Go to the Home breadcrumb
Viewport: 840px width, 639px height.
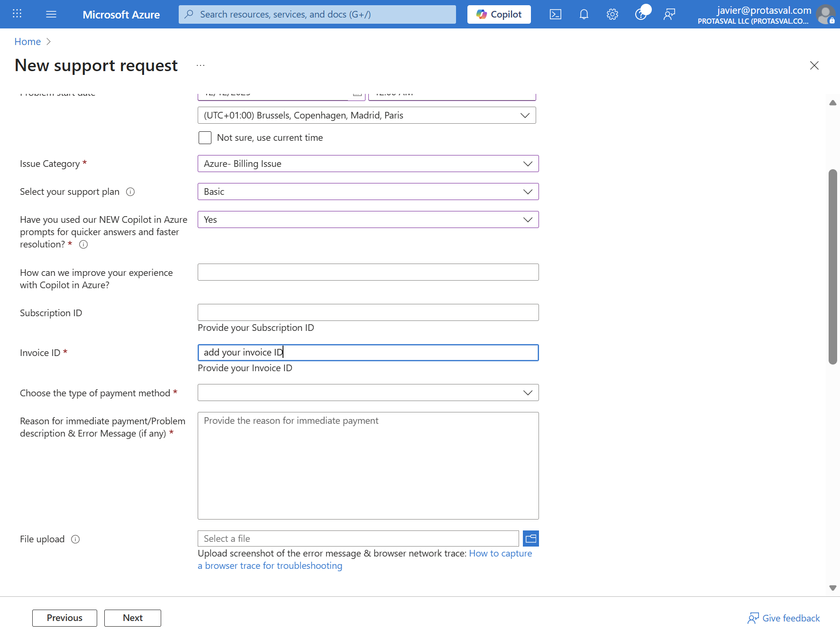point(27,42)
